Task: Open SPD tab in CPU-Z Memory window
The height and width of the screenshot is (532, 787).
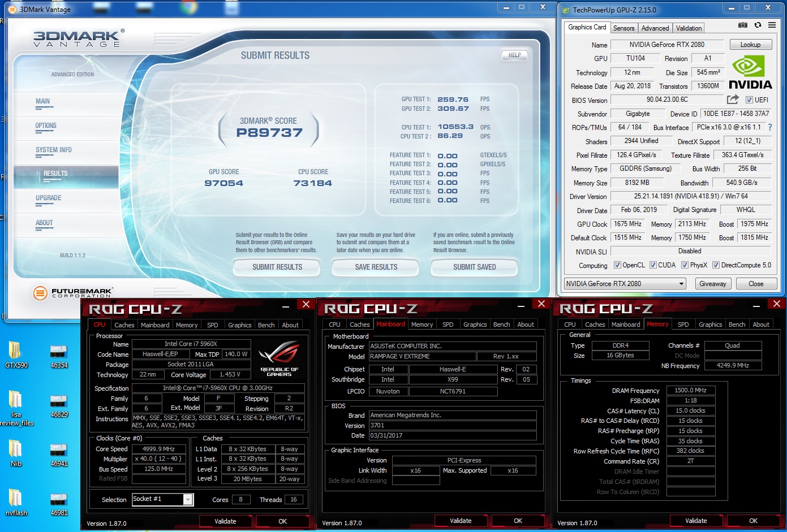Action: point(683,325)
